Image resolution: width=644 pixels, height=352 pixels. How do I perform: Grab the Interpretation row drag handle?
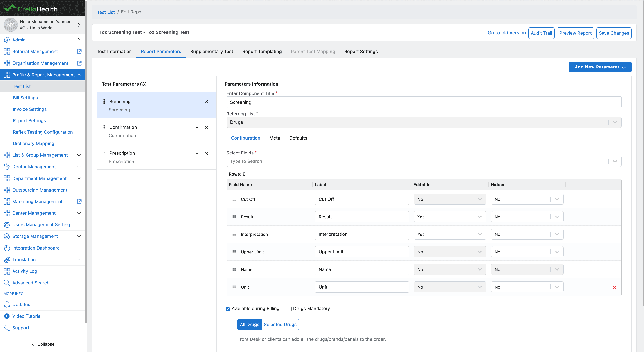[234, 234]
